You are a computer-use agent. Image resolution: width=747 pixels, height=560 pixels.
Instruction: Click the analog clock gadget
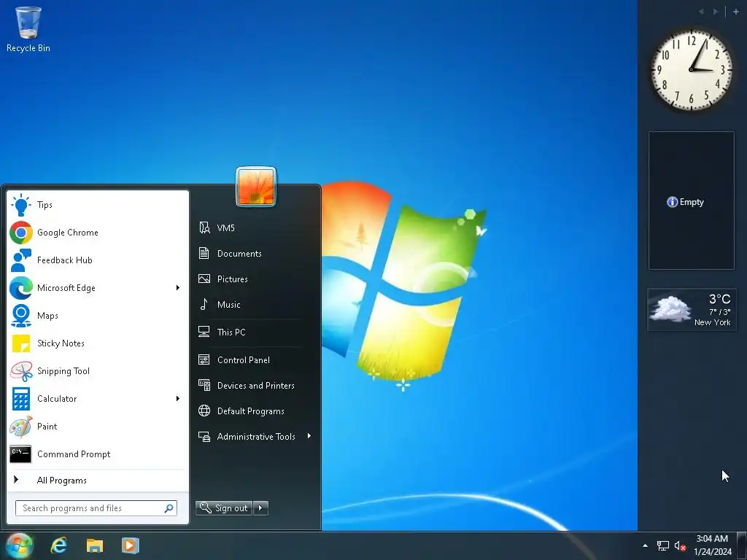tap(691, 70)
